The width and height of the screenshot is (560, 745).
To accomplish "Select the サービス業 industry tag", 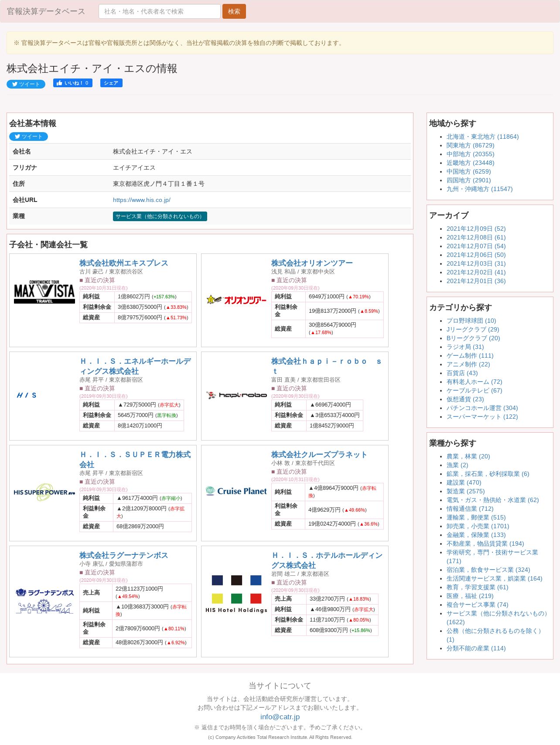I will 160,216.
